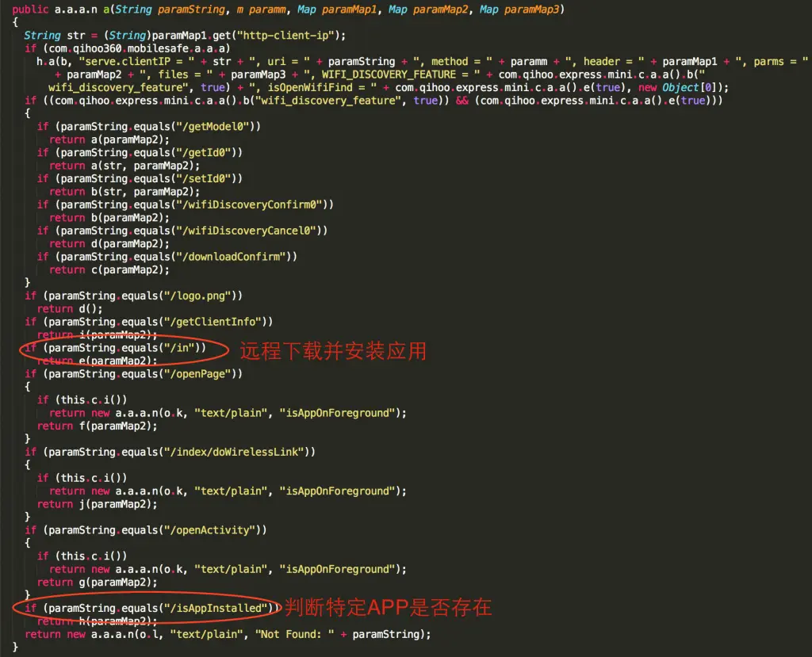Click the method name a.a.a.n
The width and height of the screenshot is (812, 657).
[76, 9]
